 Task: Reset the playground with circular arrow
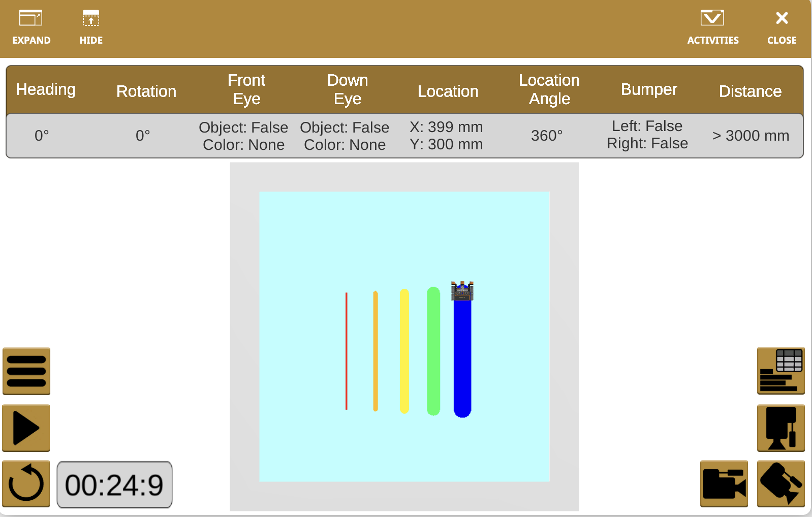tap(26, 484)
